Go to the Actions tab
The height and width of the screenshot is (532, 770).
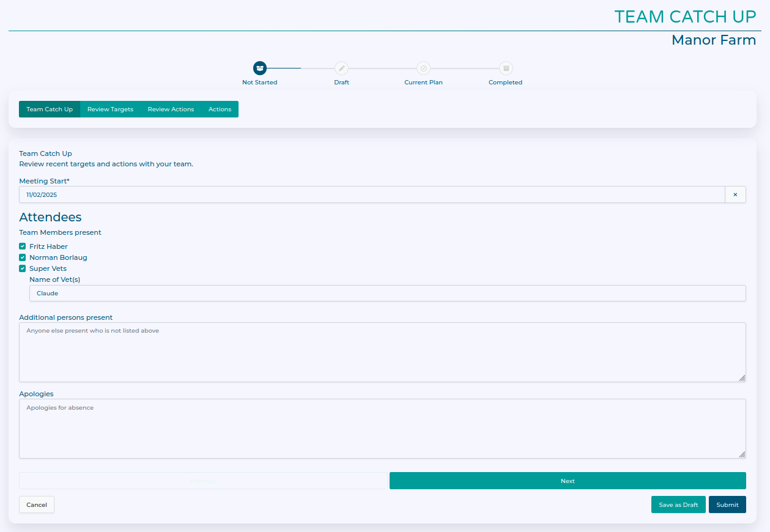pyautogui.click(x=220, y=109)
